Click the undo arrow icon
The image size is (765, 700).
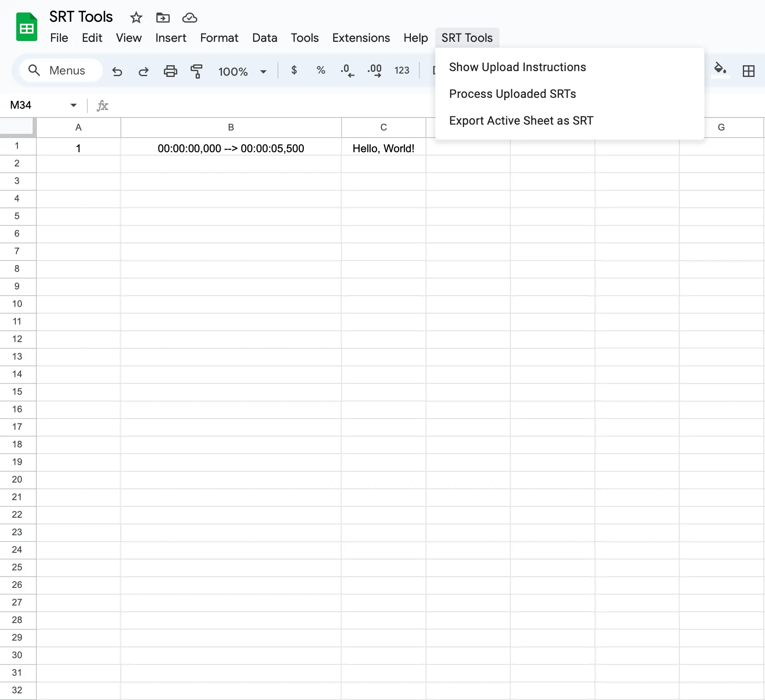click(117, 71)
